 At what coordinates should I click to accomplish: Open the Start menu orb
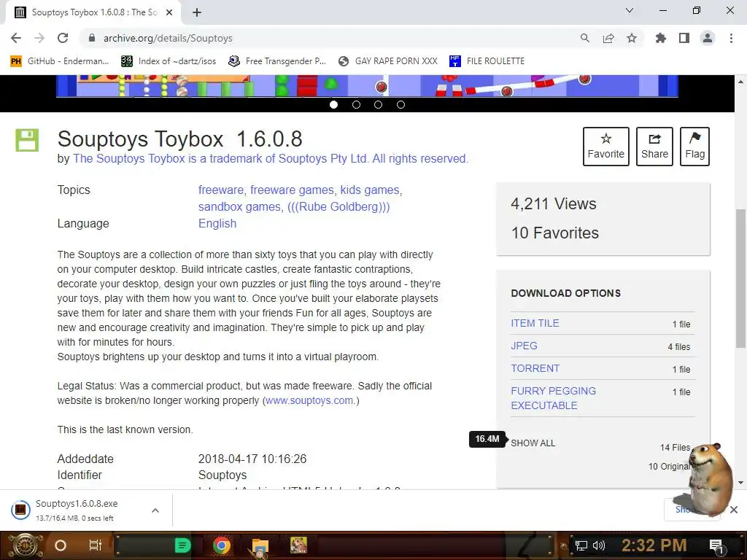(26, 545)
